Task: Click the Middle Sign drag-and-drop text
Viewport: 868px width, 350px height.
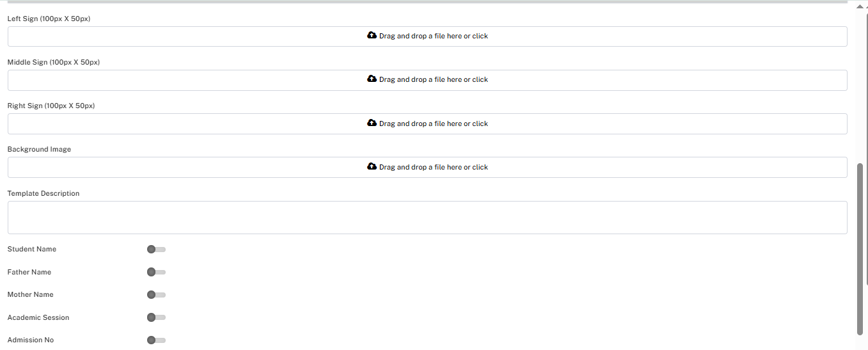Action: (433, 80)
